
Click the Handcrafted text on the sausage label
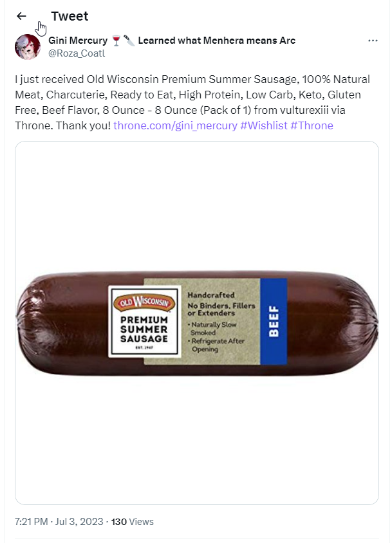coord(211,295)
